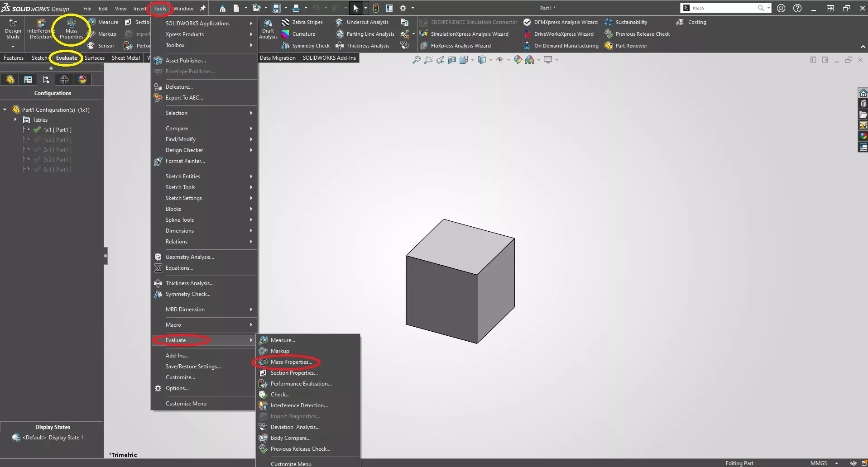Collapse the ribbon with chevron arrow

[x=863, y=47]
